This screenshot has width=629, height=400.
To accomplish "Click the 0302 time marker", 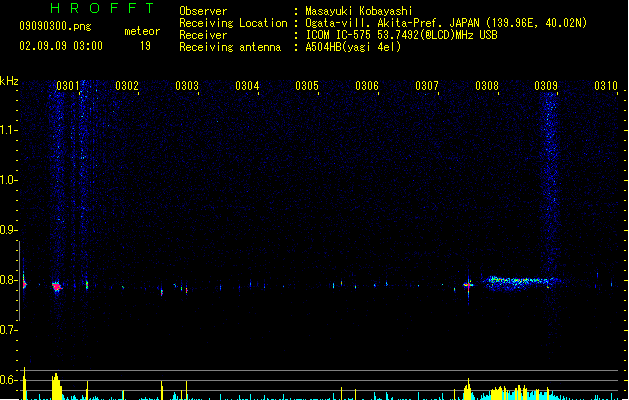I will pos(127,86).
